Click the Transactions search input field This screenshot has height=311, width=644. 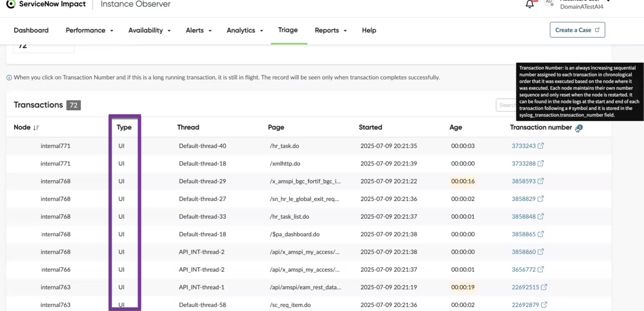pos(506,105)
